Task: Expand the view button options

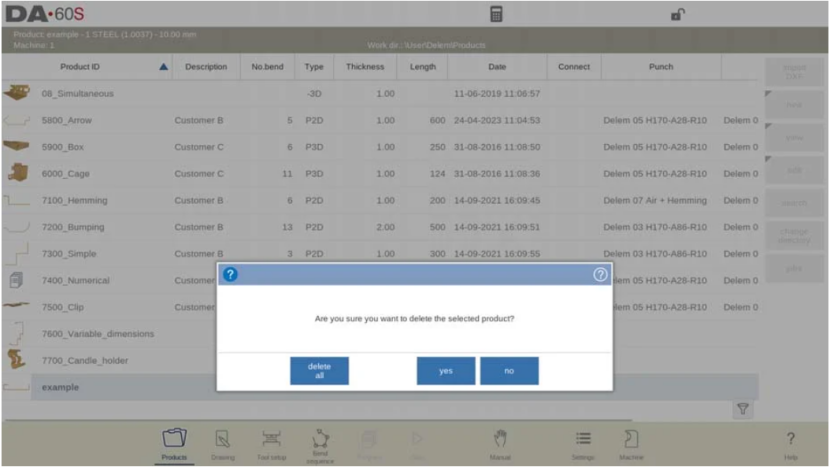Action: (x=795, y=136)
